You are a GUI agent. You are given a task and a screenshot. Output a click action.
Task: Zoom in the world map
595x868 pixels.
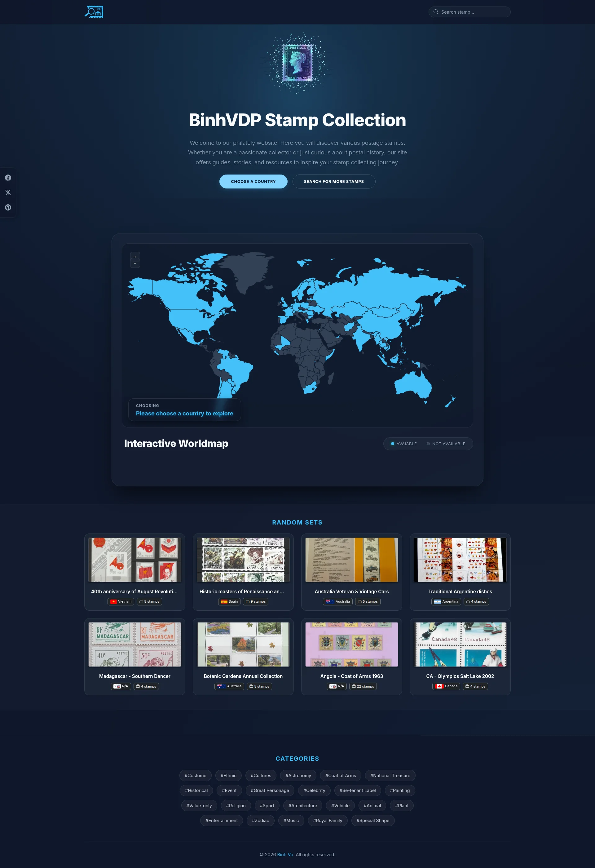click(x=135, y=257)
